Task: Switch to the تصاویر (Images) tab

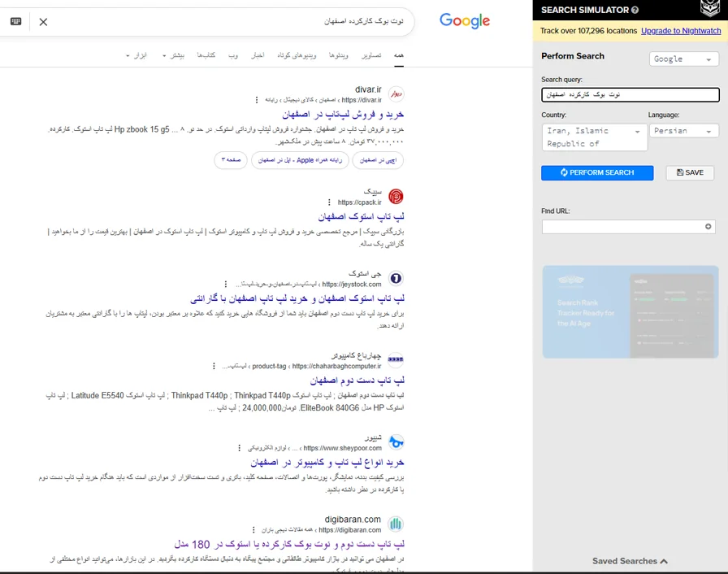Action: [371, 55]
